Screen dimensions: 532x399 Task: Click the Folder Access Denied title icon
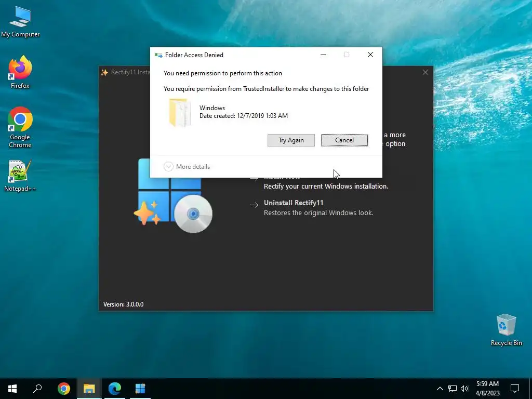coord(158,55)
